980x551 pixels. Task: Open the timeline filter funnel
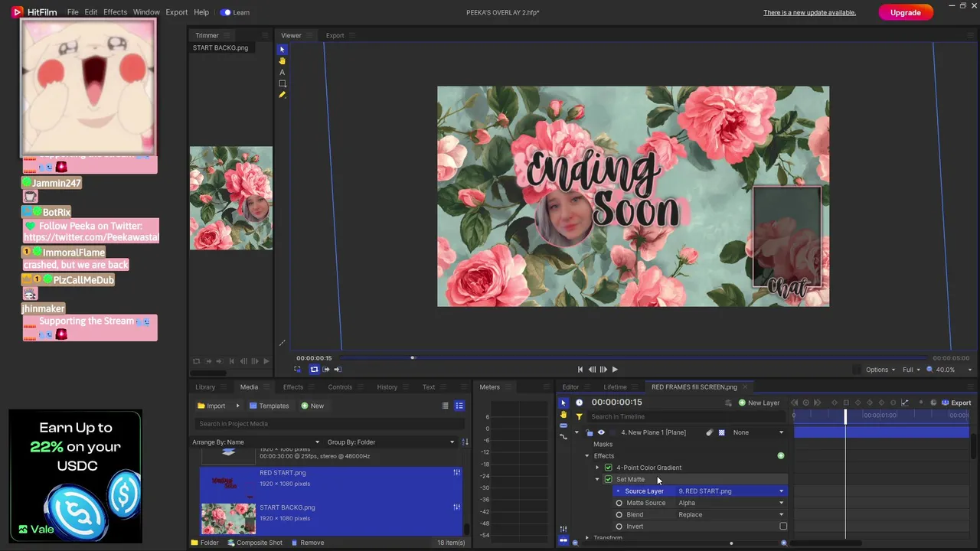pos(579,417)
